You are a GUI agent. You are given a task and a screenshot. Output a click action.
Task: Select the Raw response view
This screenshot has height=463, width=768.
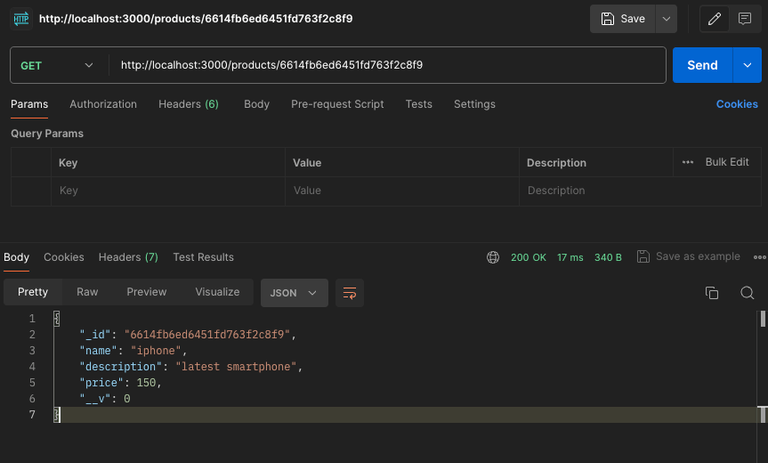coord(87,292)
